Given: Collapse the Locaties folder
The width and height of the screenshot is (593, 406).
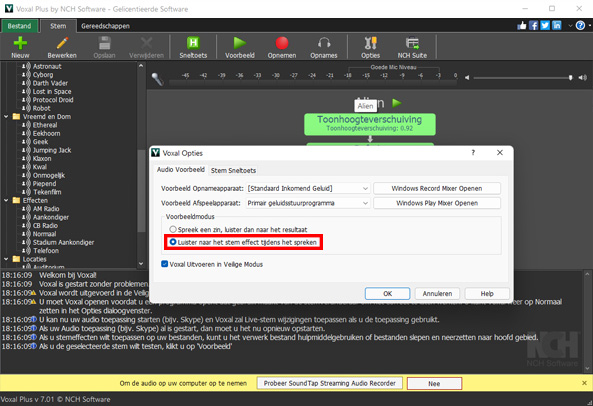Looking at the screenshot, I should pos(6,259).
